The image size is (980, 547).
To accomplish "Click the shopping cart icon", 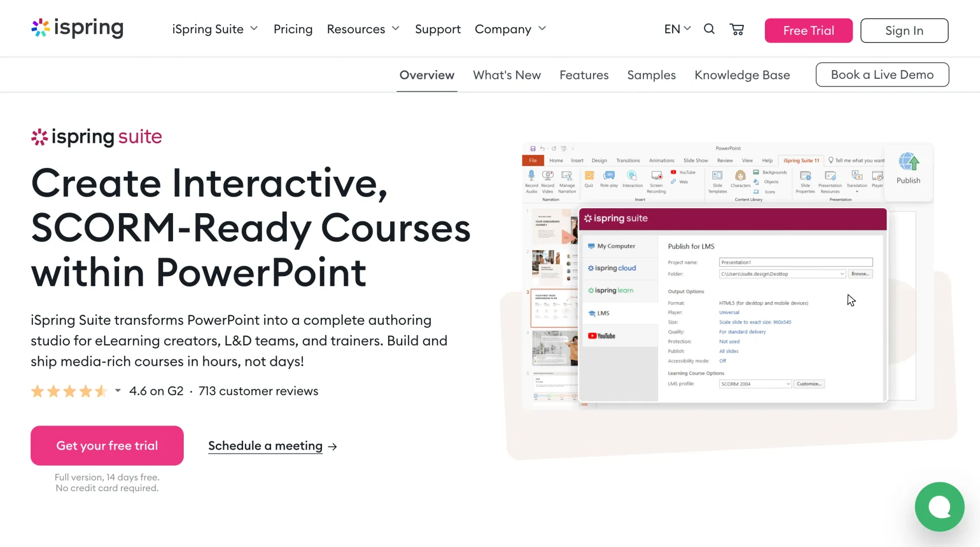I will tap(737, 29).
